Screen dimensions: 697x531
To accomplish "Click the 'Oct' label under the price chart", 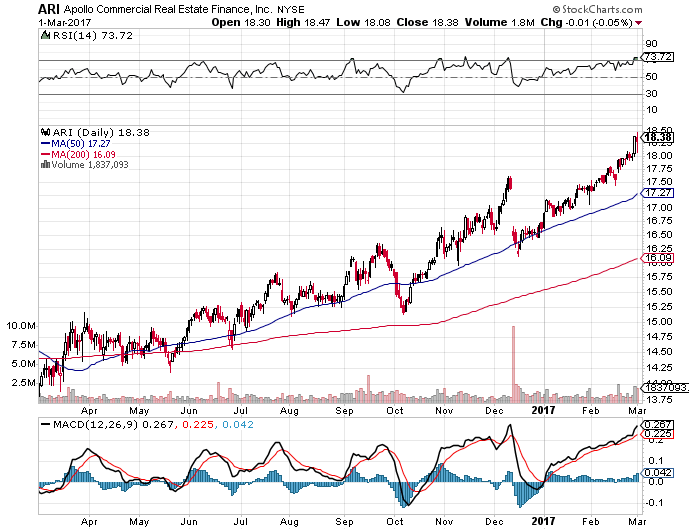I will [394, 411].
